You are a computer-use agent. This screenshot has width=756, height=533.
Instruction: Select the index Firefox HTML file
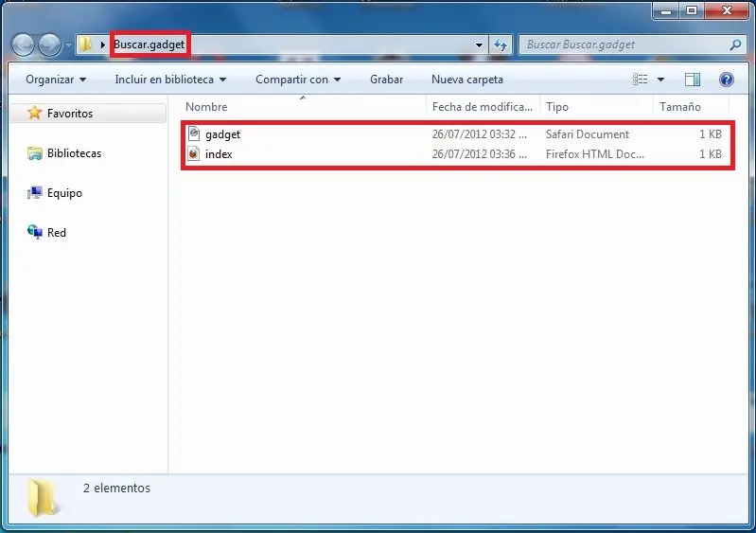pos(458,154)
